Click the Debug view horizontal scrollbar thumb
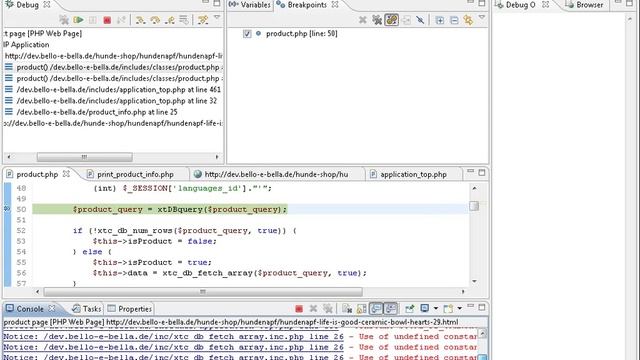The width and height of the screenshot is (640, 360). tap(84, 157)
